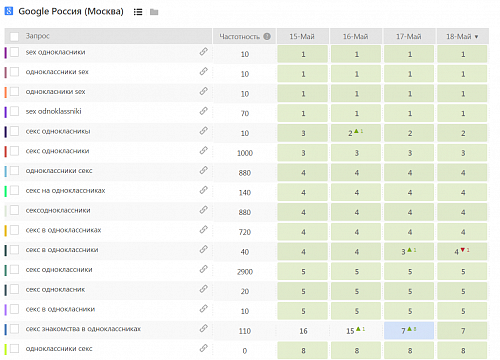Open the link icon for 'секс на одноклассниках'
This screenshot has width=500, height=360.
(x=204, y=190)
